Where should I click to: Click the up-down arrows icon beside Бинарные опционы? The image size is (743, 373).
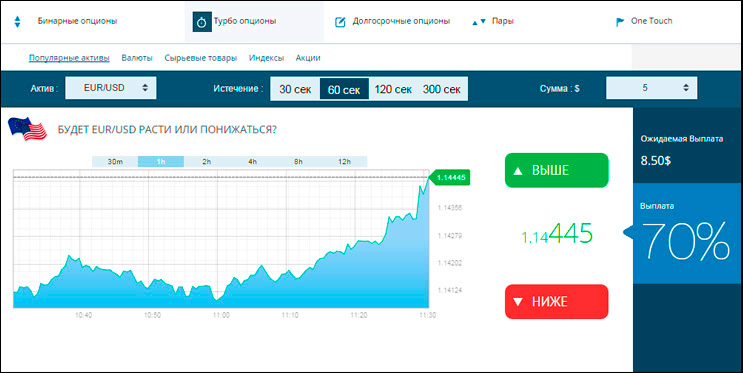click(x=18, y=22)
